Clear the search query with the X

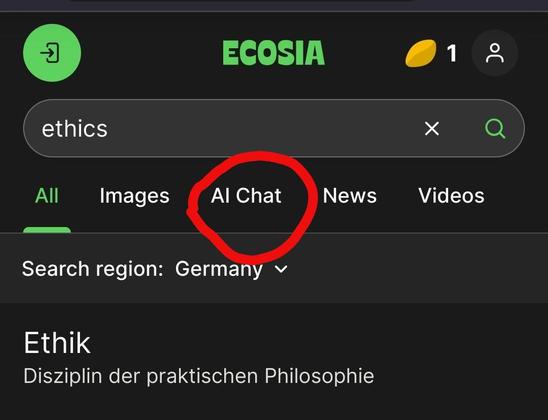click(432, 129)
